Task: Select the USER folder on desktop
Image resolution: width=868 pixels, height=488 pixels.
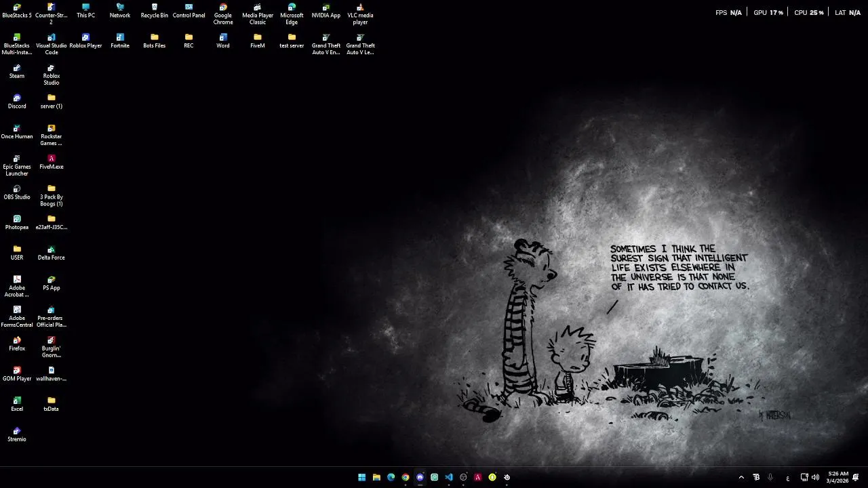Action: (x=17, y=253)
